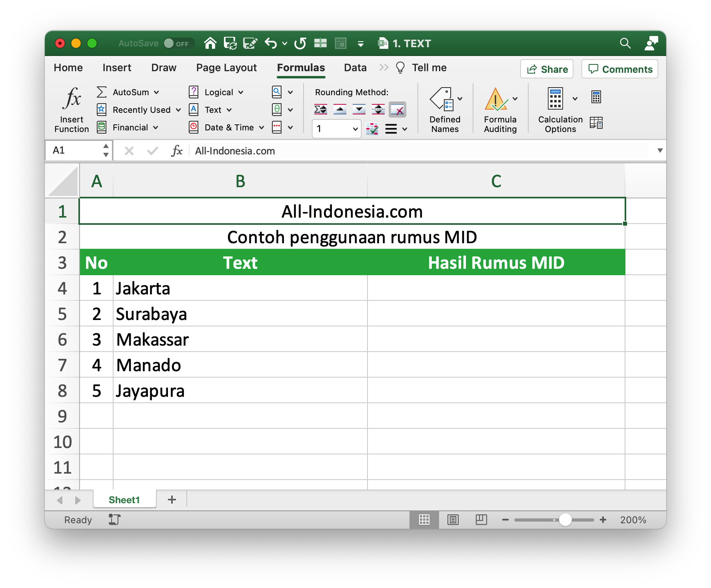Click the Home icon in title bar
This screenshot has height=588, width=711.
click(210, 43)
